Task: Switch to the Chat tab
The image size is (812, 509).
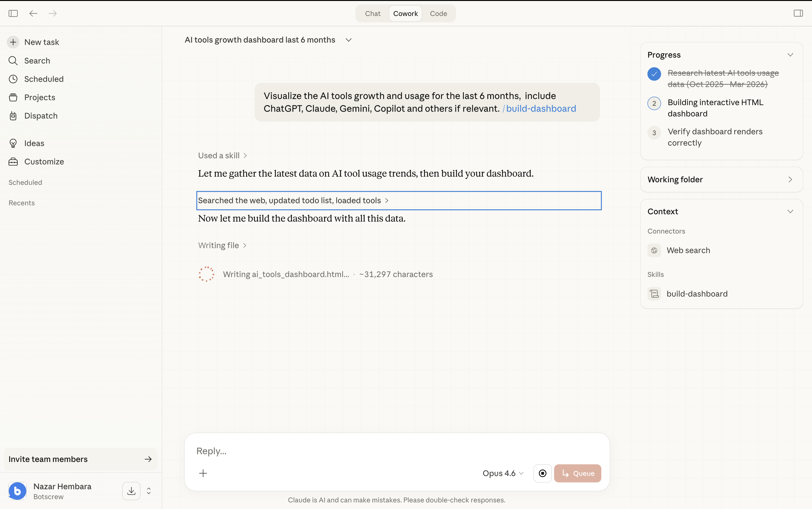Action: (372, 13)
